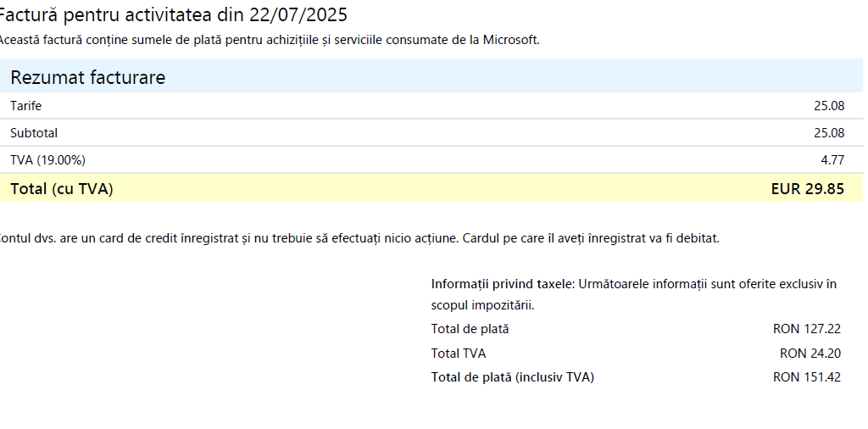Click the scopul impozitării text line
The image size is (868, 429).
coord(482,305)
